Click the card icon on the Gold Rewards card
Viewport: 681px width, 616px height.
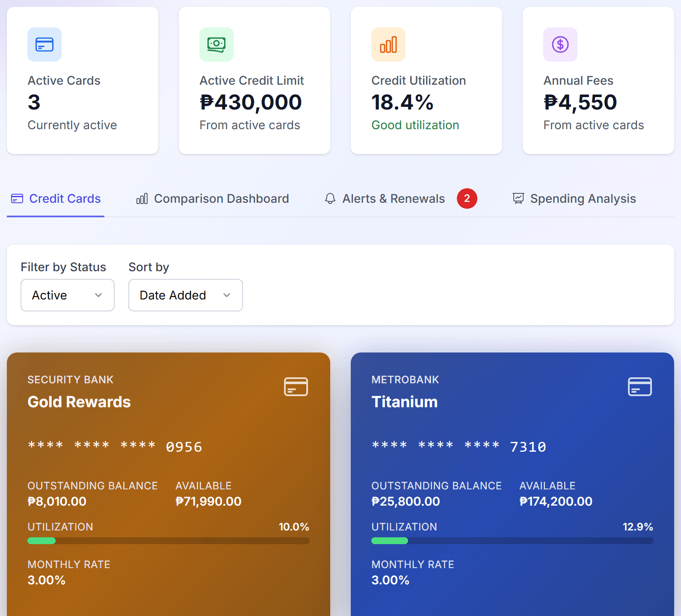pos(296,387)
